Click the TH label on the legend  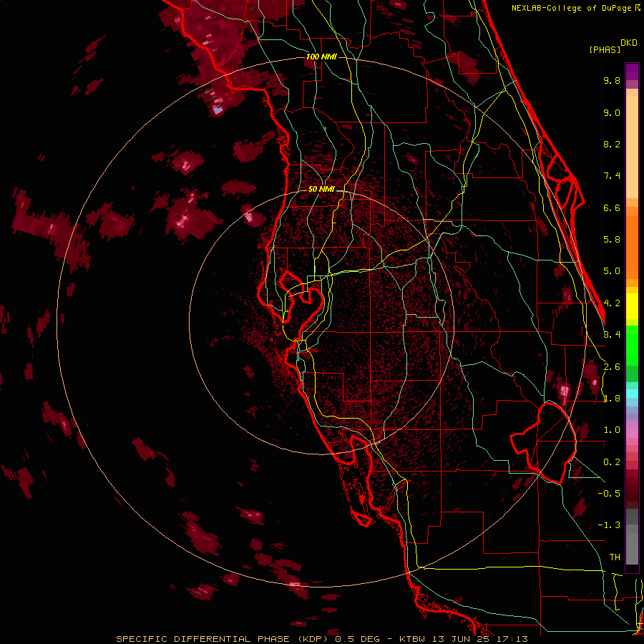[615, 557]
